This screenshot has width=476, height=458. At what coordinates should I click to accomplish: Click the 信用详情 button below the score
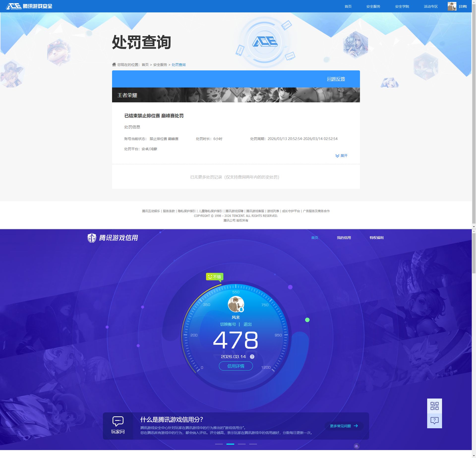(236, 366)
